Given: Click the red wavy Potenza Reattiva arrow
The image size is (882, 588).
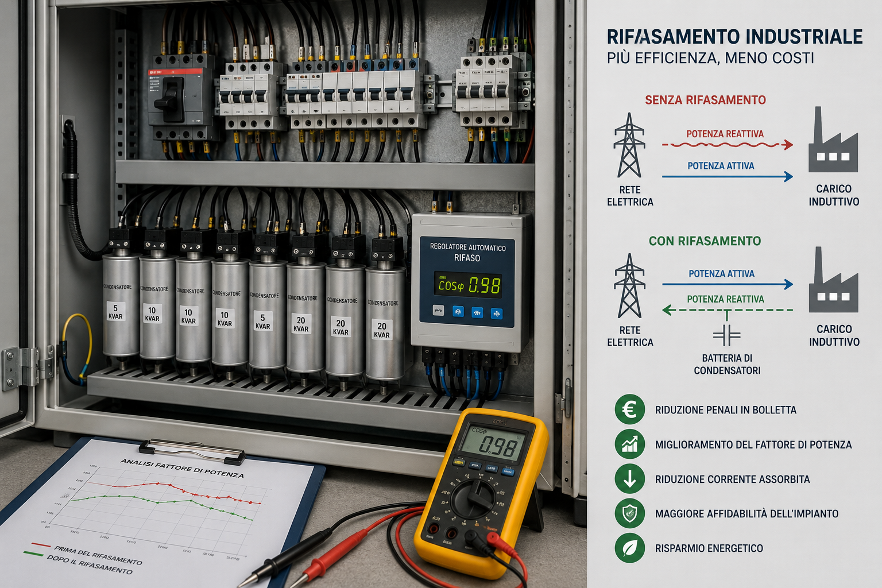Looking at the screenshot, I should (x=728, y=145).
